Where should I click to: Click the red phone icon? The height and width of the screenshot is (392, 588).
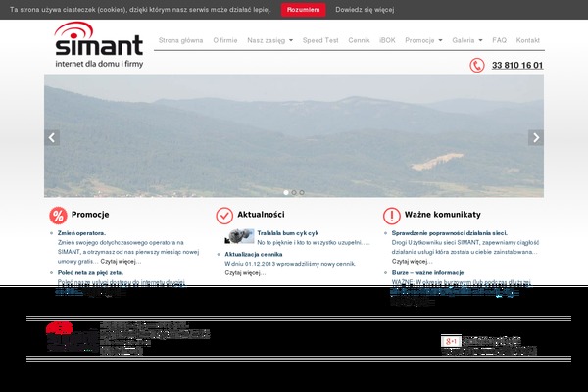pyautogui.click(x=477, y=66)
